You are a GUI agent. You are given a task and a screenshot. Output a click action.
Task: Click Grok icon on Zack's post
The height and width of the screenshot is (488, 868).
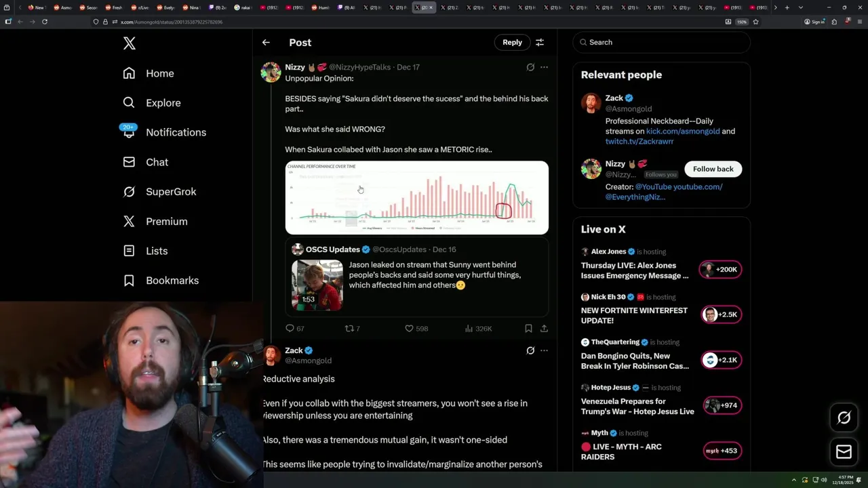click(530, 350)
